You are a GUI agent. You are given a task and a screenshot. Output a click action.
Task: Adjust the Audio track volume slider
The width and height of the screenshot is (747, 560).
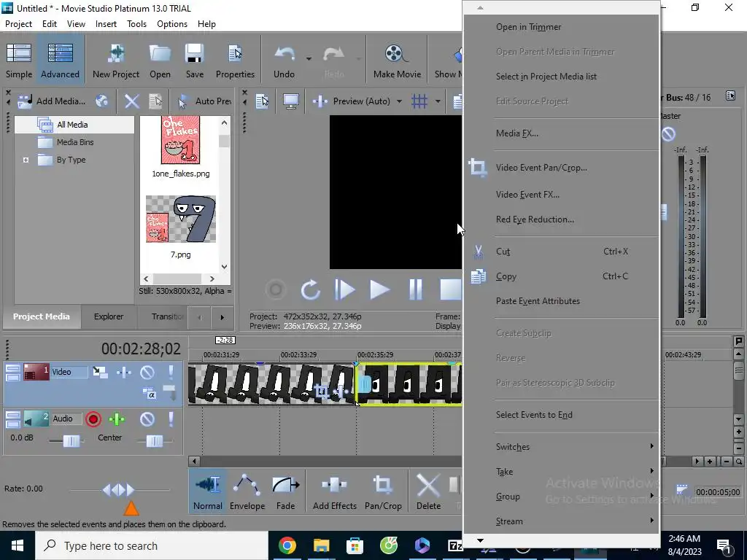point(71,441)
